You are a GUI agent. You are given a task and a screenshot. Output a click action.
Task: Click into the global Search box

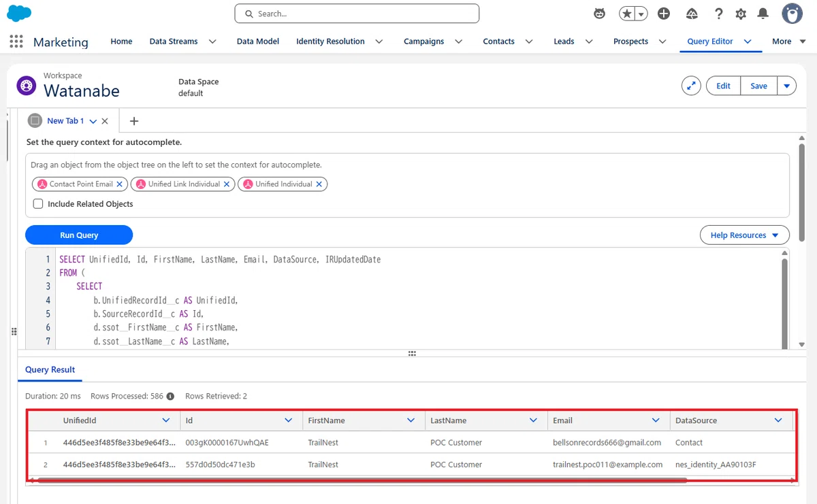[357, 14]
